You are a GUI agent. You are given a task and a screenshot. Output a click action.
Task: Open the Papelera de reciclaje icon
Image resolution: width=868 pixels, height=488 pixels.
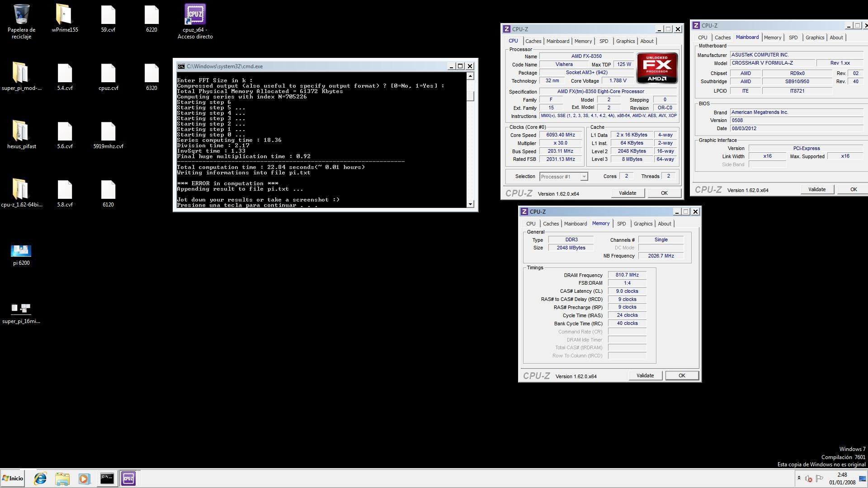point(21,21)
